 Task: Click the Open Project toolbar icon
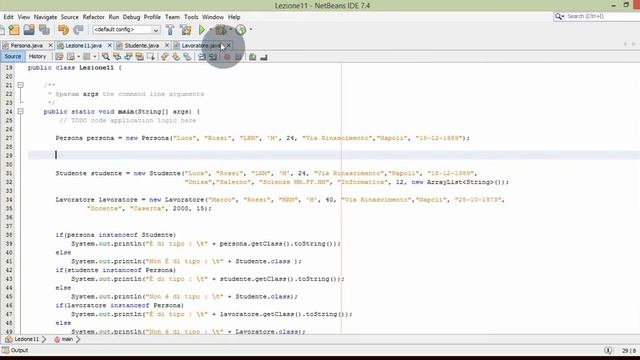coord(29,30)
